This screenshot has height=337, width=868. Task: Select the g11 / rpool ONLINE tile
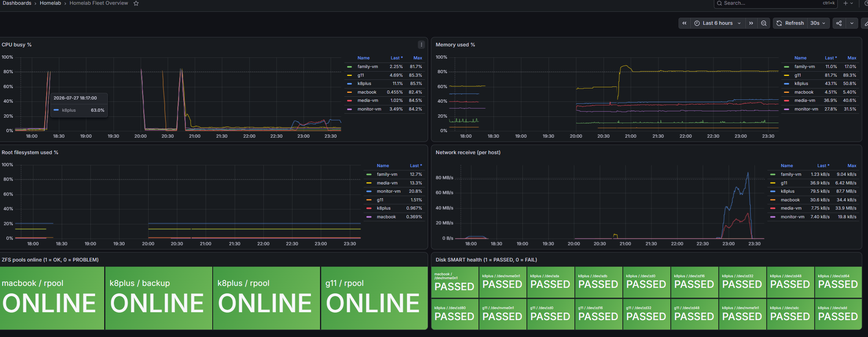point(374,298)
